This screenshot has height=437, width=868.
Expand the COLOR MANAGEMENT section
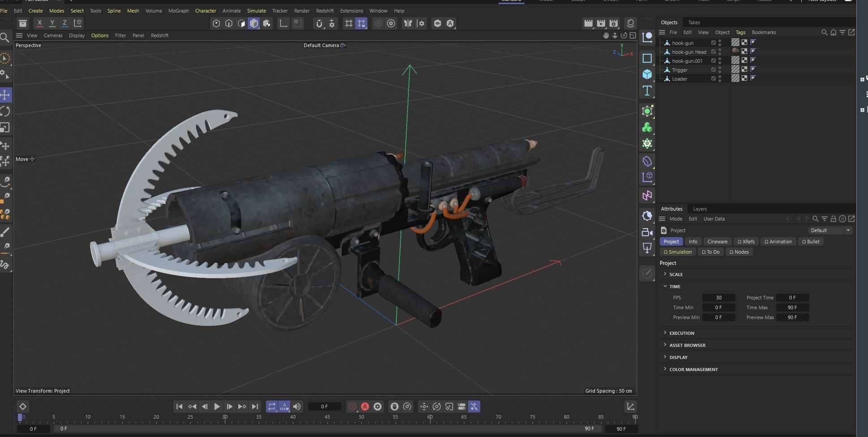(665, 369)
